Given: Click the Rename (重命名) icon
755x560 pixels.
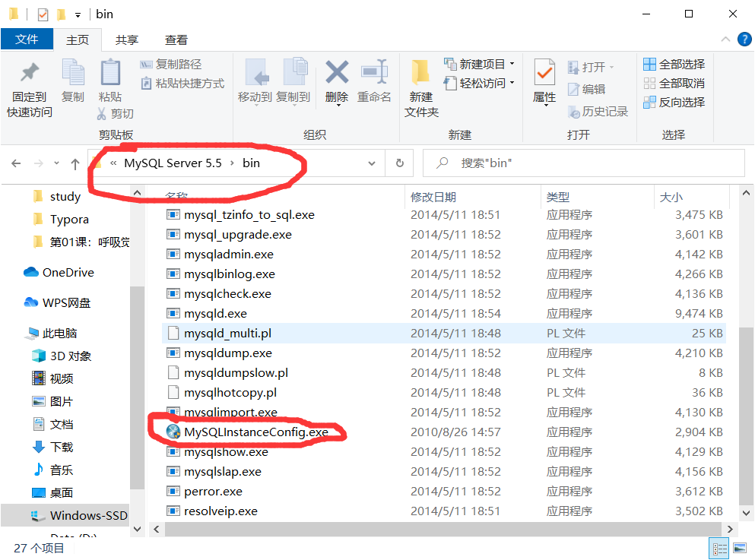Looking at the screenshot, I should [x=374, y=72].
